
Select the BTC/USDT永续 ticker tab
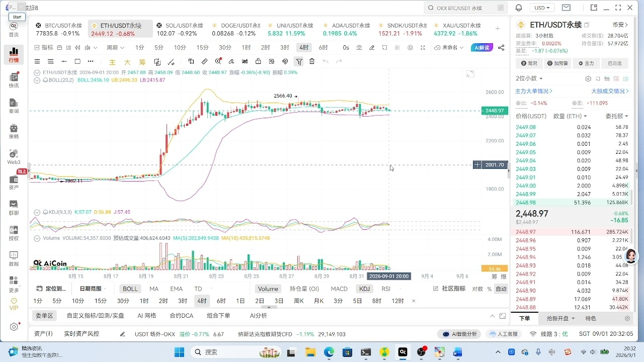coord(59,29)
